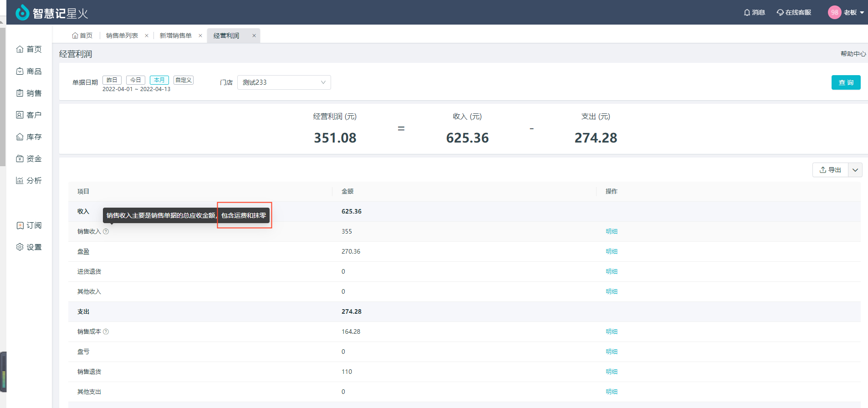Open 资金 sidebar section
The width and height of the screenshot is (868, 408).
[x=29, y=158]
